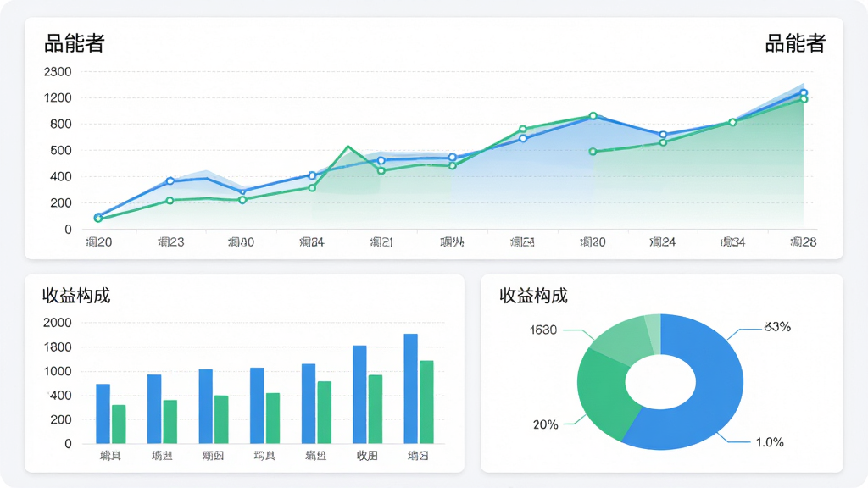Image resolution: width=868 pixels, height=488 pixels.
Task: Select the green bar above '收用'
Action: (376, 409)
